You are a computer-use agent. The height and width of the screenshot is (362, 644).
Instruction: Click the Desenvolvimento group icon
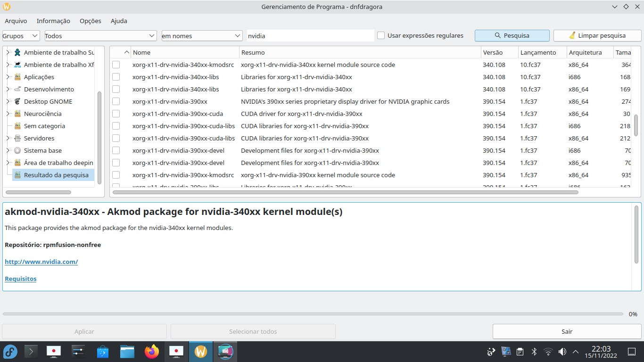tap(17, 89)
